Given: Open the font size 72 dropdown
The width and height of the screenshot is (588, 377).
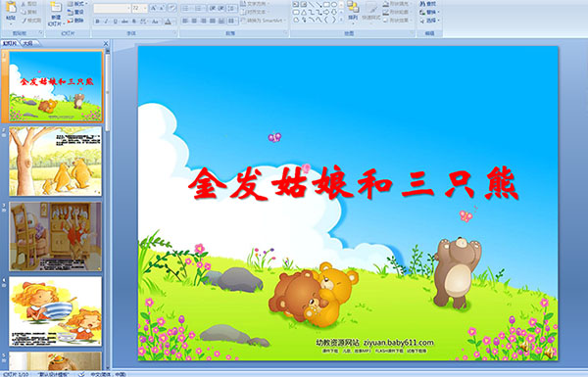Looking at the screenshot, I should pyautogui.click(x=145, y=8).
